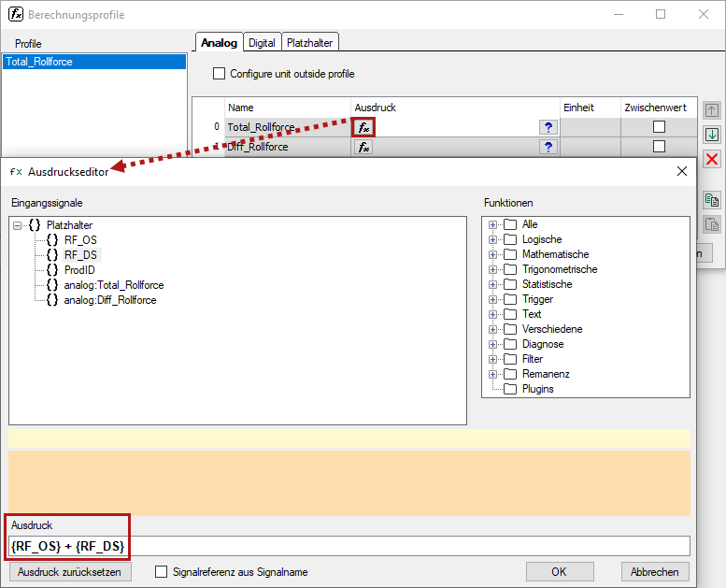Click the Einheit cell of Total_Rollforce row
The width and height of the screenshot is (726, 588).
591,127
